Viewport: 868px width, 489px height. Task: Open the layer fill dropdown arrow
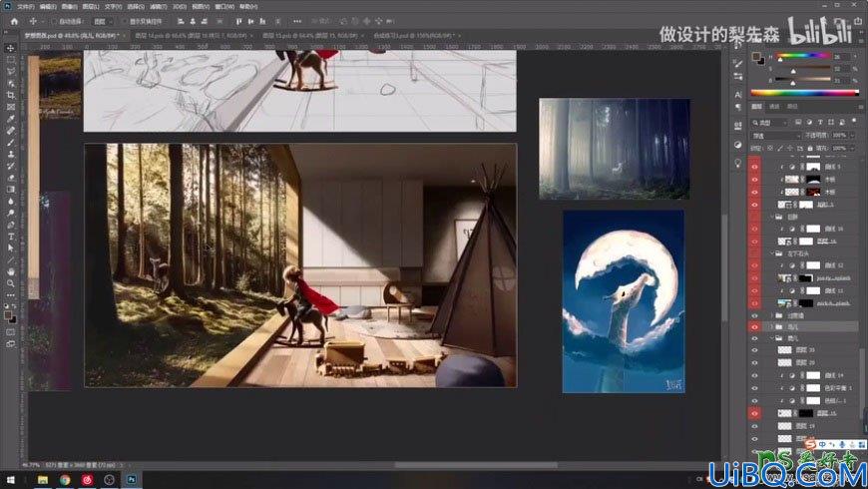pos(851,149)
